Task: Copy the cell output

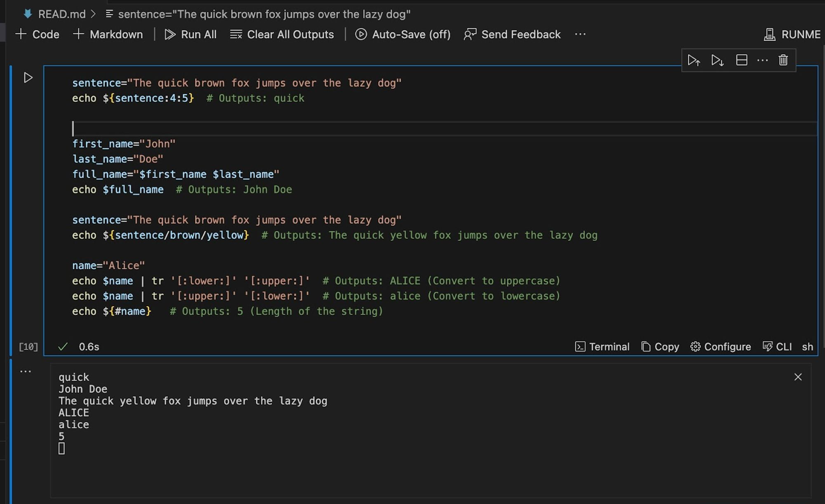Action: [660, 347]
